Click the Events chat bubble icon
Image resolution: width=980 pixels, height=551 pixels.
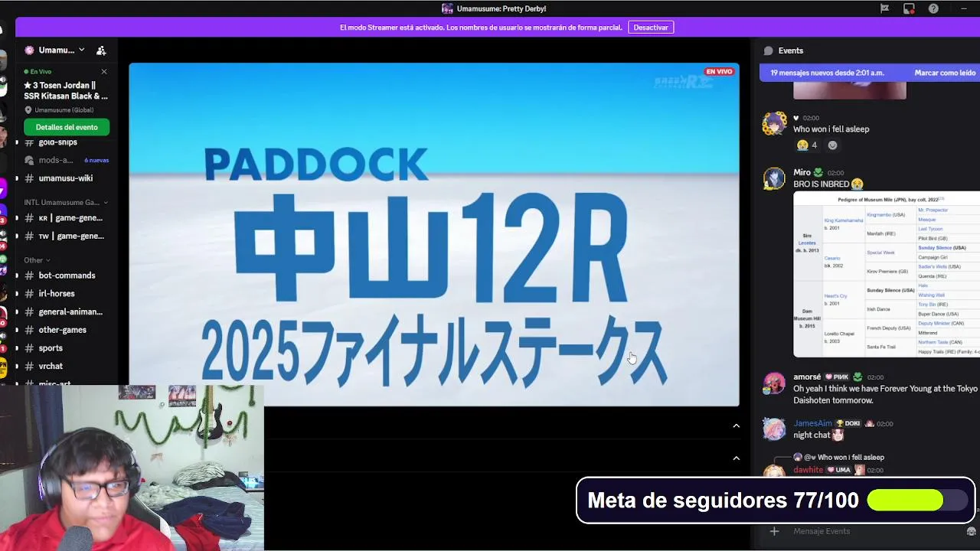[x=768, y=51]
